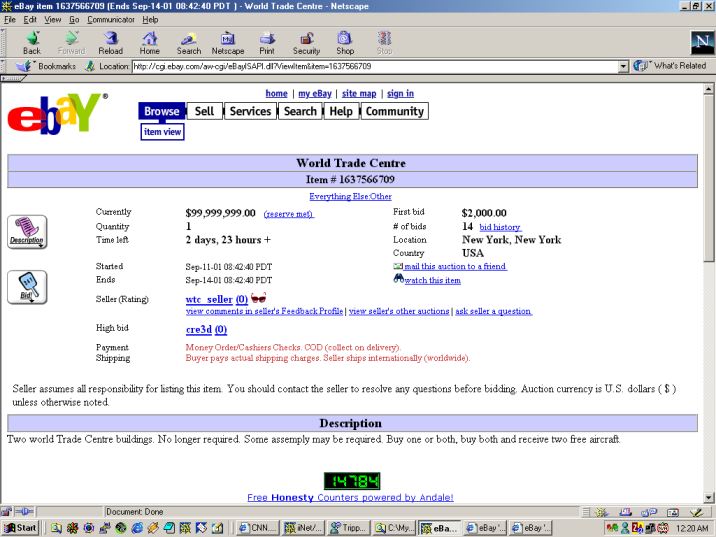716x537 pixels.
Task: Click the Description scroll icon
Action: [27, 232]
